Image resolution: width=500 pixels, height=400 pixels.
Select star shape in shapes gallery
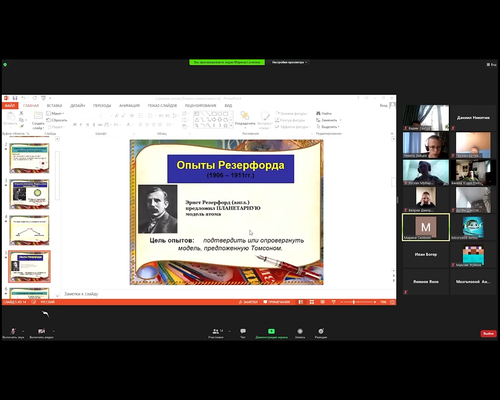click(225, 125)
